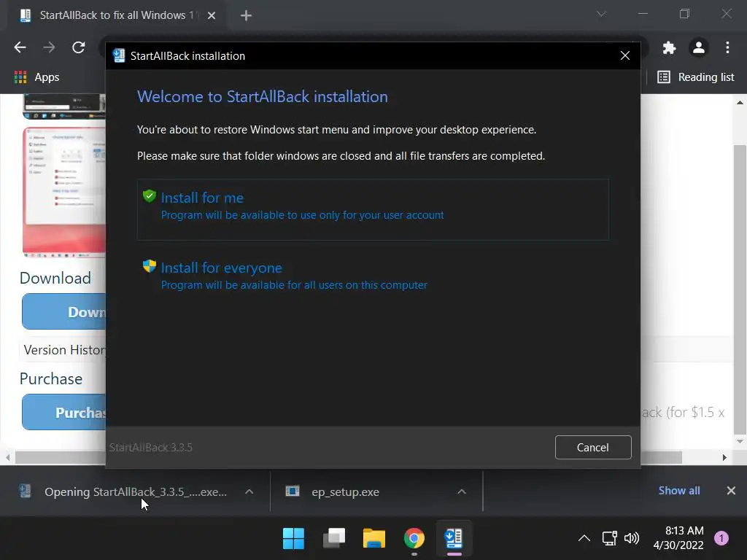Switch to Chrome on taskbar
747x560 pixels.
click(414, 539)
